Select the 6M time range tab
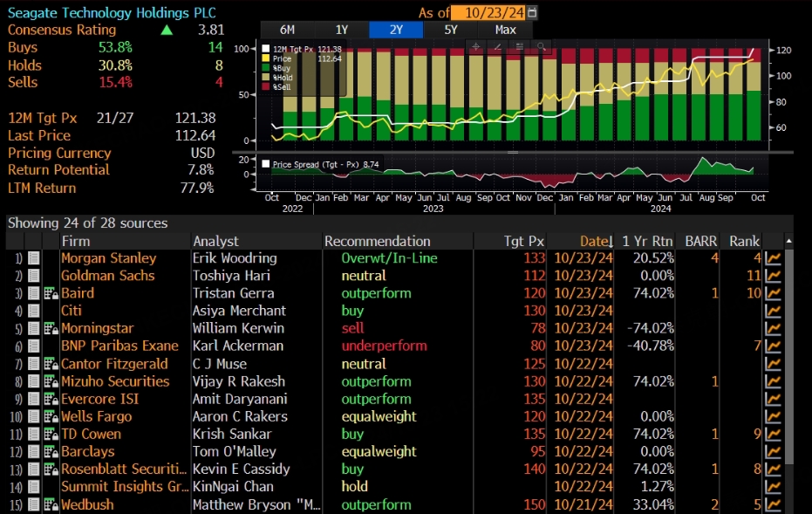Screen dimensions: 812x514 click(286, 30)
